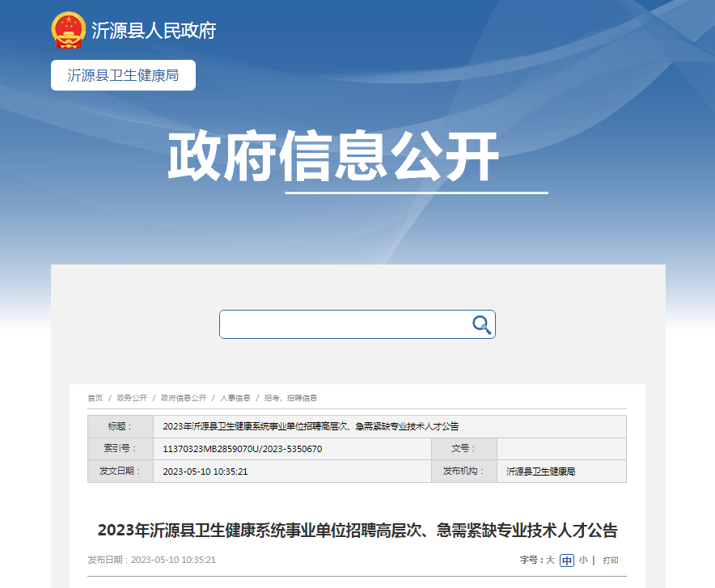
Task: Click the national emblem logo icon
Action: click(x=69, y=30)
